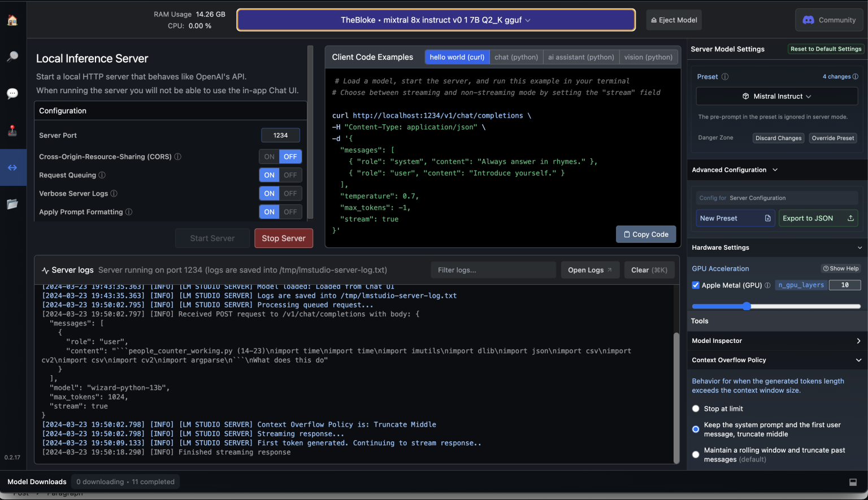Switch to the chat (python) example tab
Image resolution: width=868 pixels, height=500 pixels.
click(516, 57)
